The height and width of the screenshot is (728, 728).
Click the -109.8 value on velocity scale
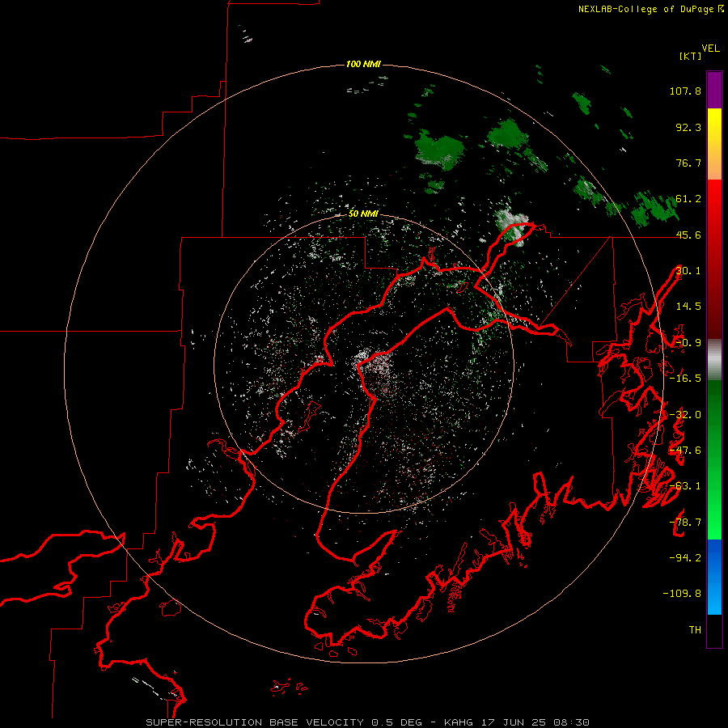tap(682, 594)
